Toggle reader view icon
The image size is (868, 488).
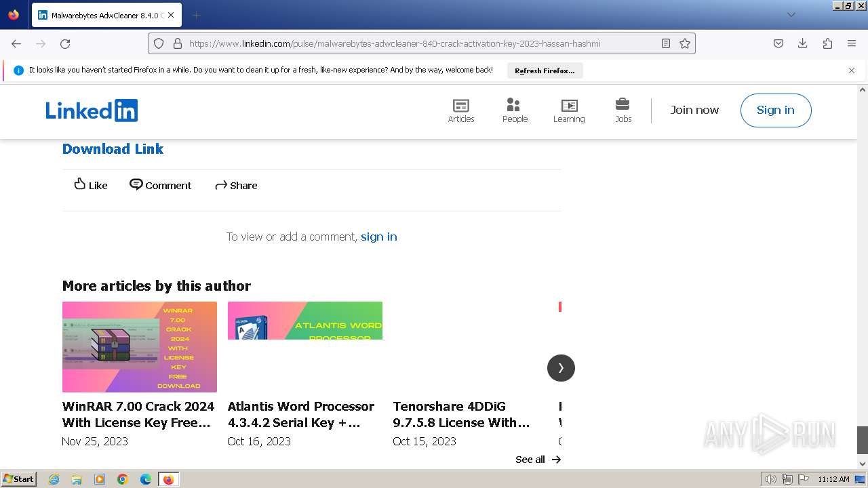tap(666, 43)
